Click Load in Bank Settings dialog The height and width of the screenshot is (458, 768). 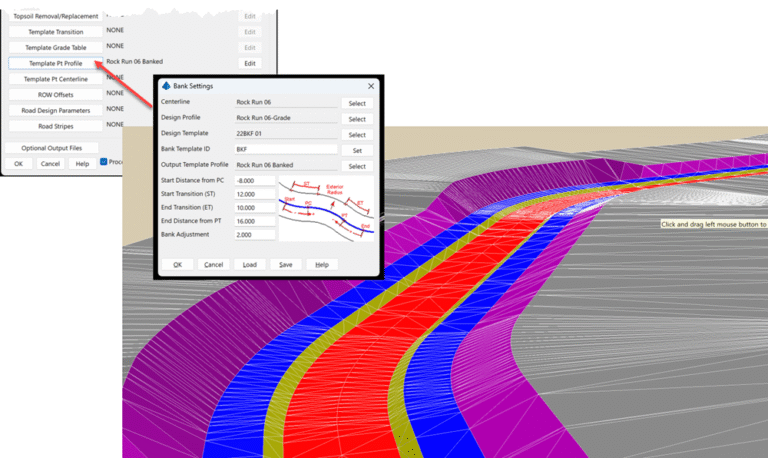pyautogui.click(x=249, y=265)
